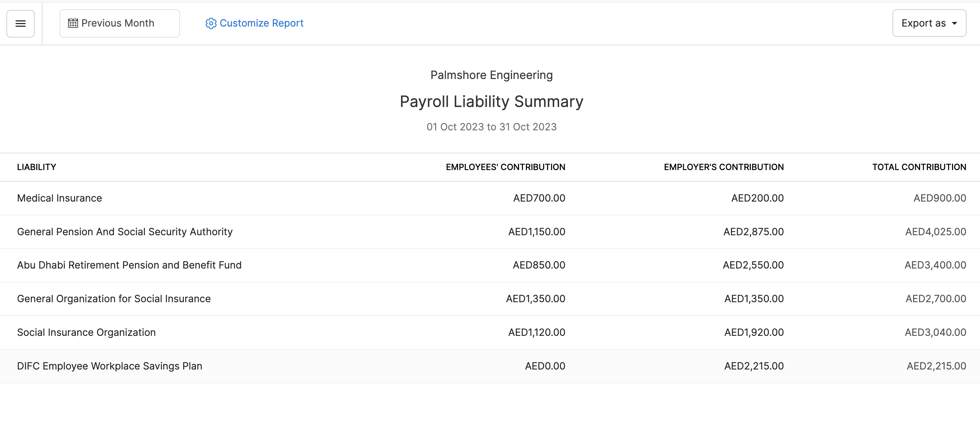980x423 pixels.
Task: Click the Employer's Contribution column header
Action: [723, 167]
